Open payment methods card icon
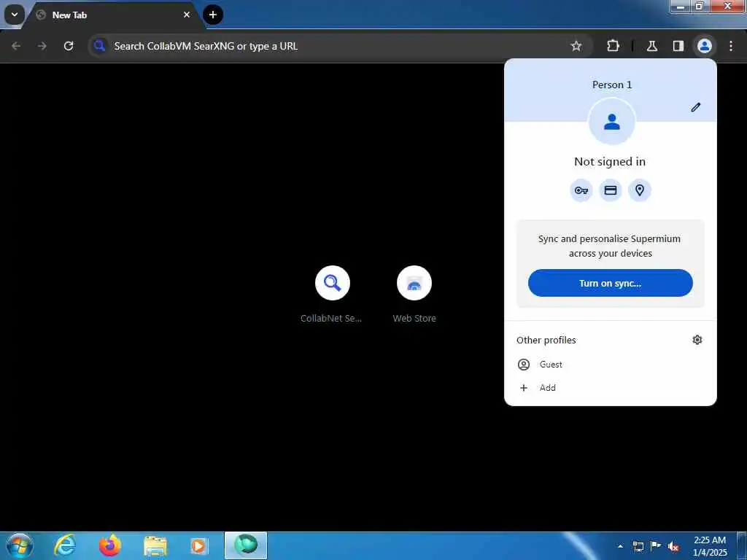 (x=611, y=190)
